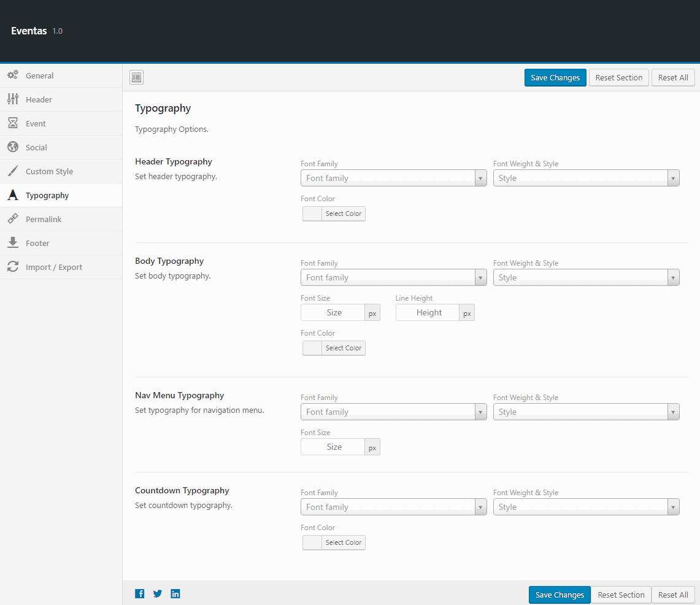This screenshot has width=700, height=605.
Task: Open the Header Typography Select Color picker
Action: point(334,214)
